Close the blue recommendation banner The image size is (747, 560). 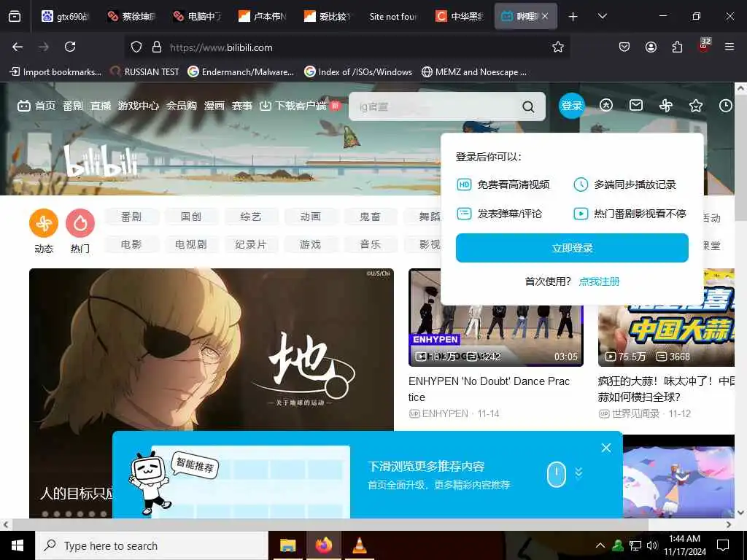click(606, 448)
